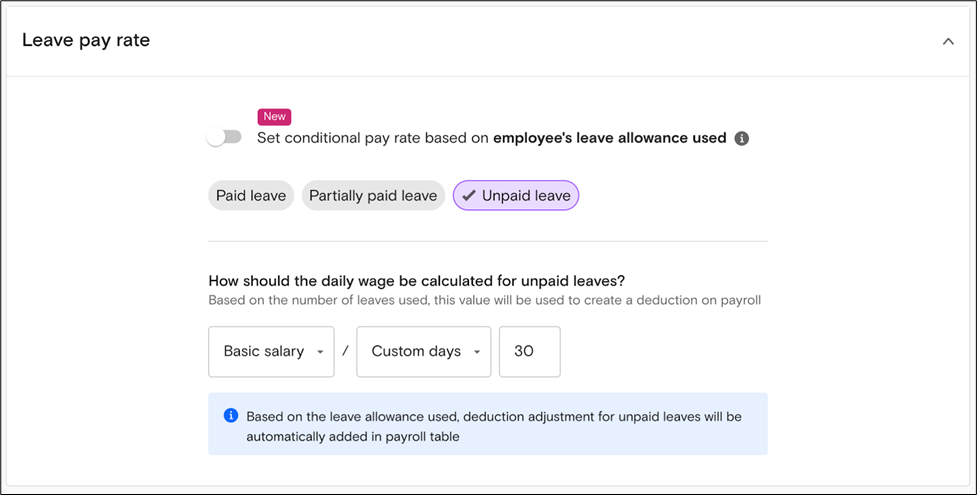Select the Partially paid leave chip
The image size is (977, 495).
373,196
